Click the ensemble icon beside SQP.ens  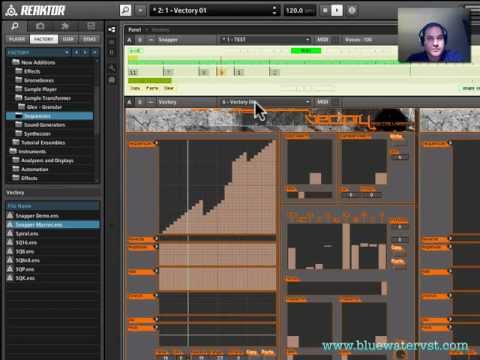click(x=10, y=269)
